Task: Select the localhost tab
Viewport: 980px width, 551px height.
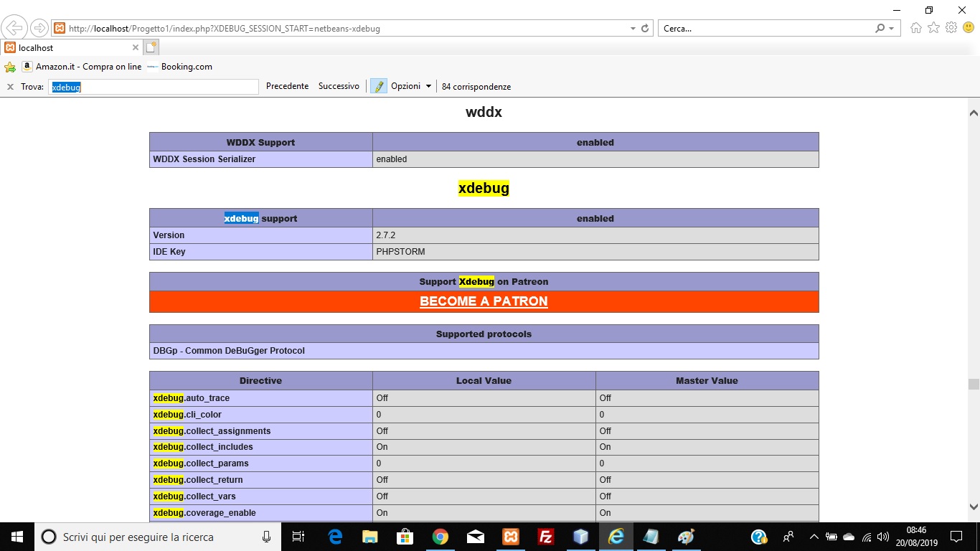Action: click(x=70, y=48)
